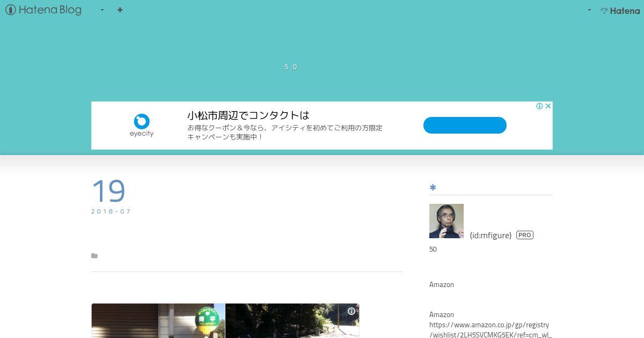
Task: Click the category folder icon
Action: (94, 256)
